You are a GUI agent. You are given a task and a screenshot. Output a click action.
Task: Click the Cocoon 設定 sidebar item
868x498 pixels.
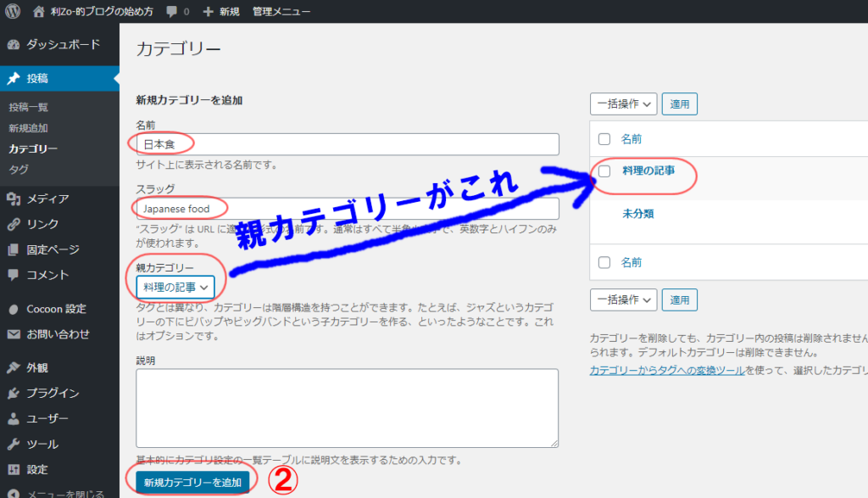coord(56,309)
